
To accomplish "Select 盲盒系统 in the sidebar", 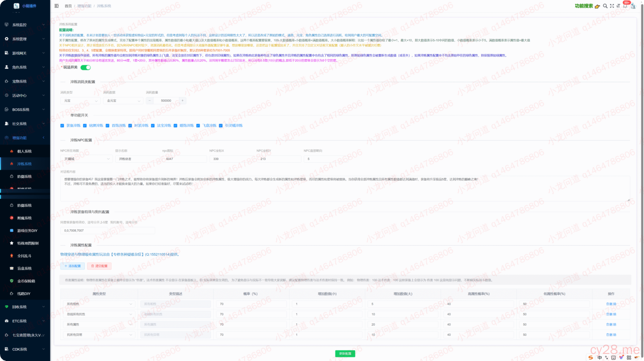I will click(x=24, y=268).
